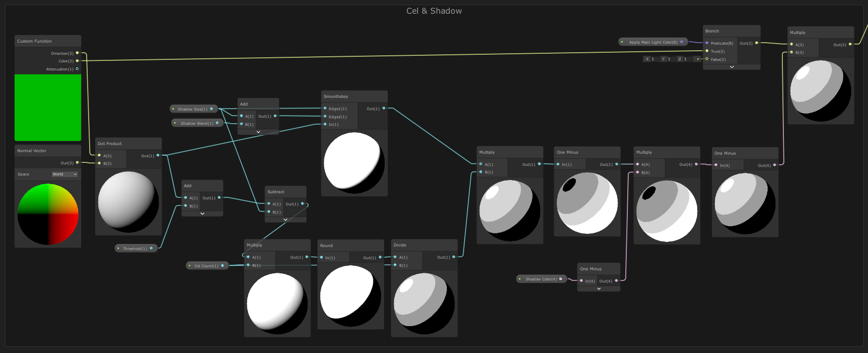Click the Normal Vector color sphere preview
This screenshot has height=353, width=868.
tap(48, 215)
